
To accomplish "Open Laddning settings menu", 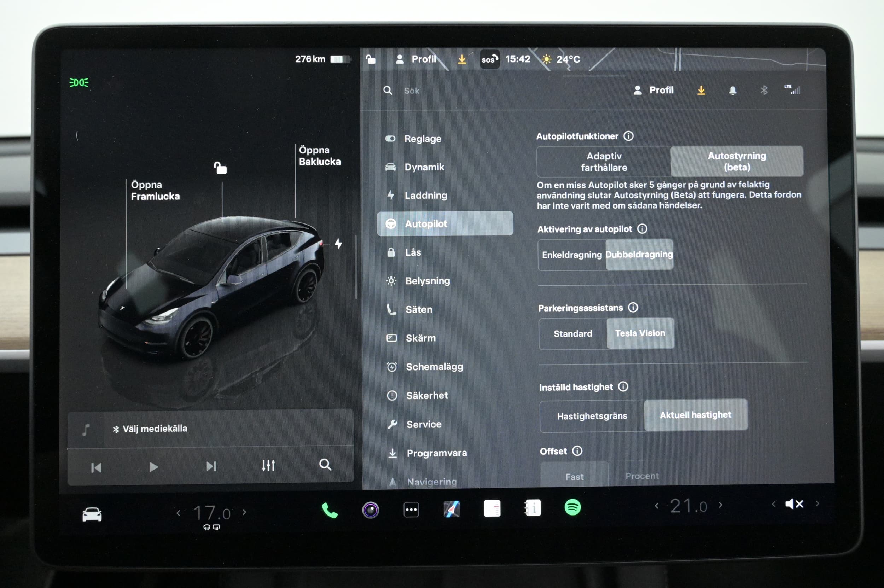I will (x=445, y=195).
